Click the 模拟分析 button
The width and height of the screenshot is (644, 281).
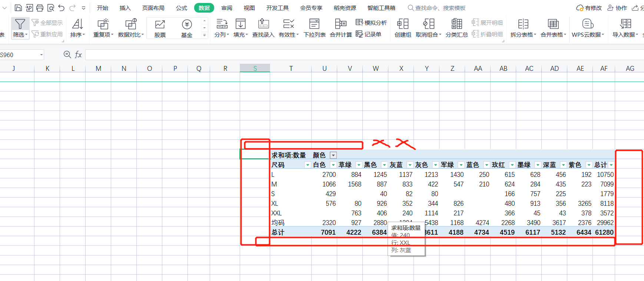tap(371, 23)
